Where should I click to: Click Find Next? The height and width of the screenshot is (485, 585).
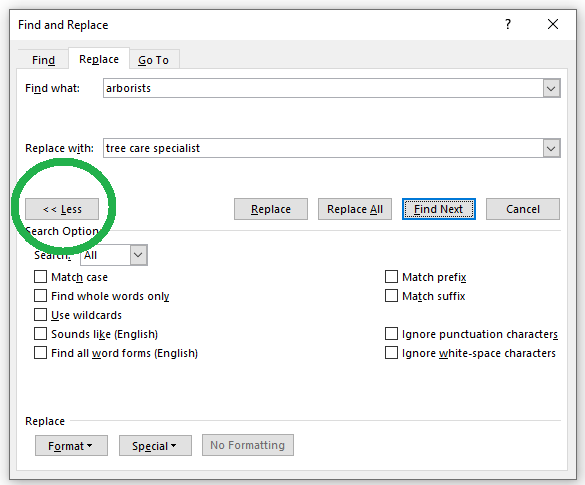point(439,209)
